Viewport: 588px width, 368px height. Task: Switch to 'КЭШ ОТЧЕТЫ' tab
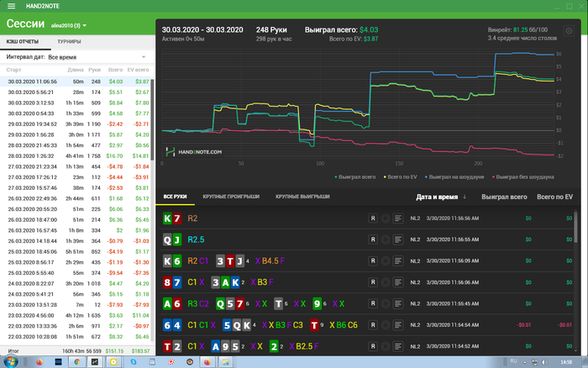(23, 42)
